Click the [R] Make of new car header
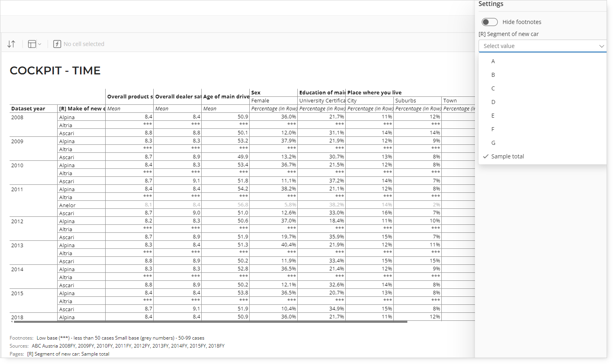Screen dimensions: 613x364 [82, 109]
